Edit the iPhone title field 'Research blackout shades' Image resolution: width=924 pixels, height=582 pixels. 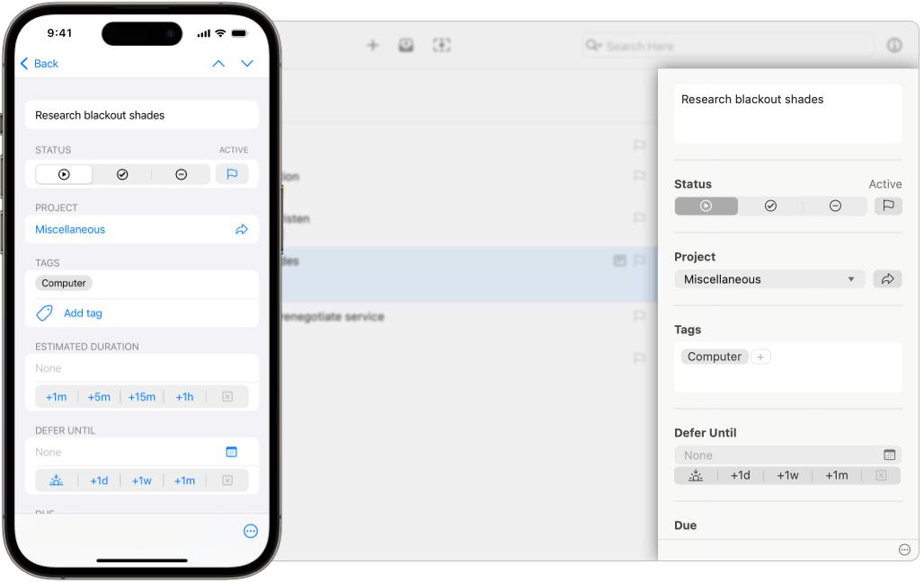click(142, 116)
